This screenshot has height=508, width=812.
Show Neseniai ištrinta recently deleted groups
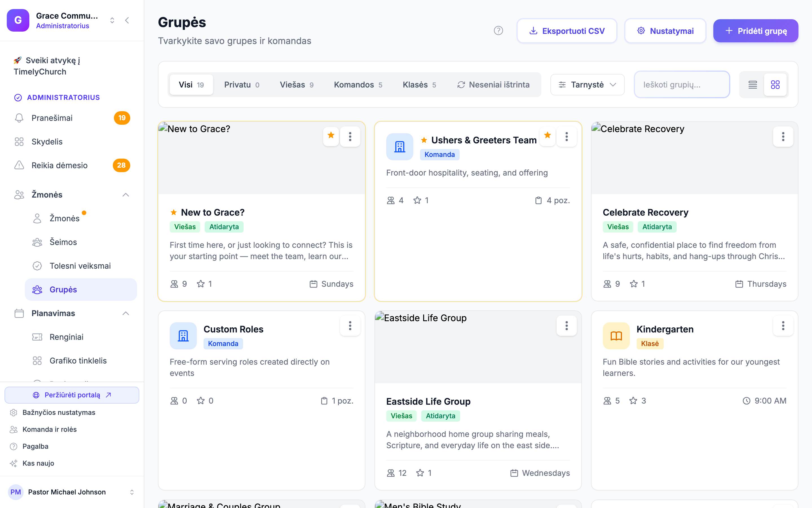pos(493,85)
